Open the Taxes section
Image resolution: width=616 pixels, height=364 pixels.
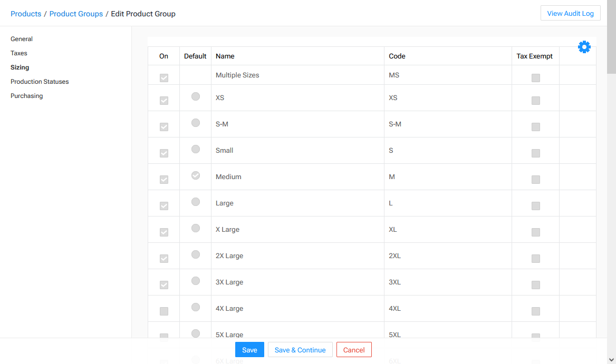18,53
